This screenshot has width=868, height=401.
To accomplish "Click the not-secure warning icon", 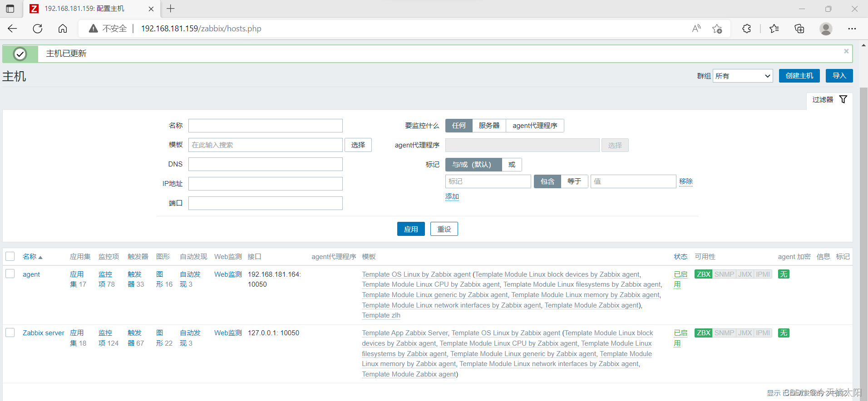I will [93, 29].
